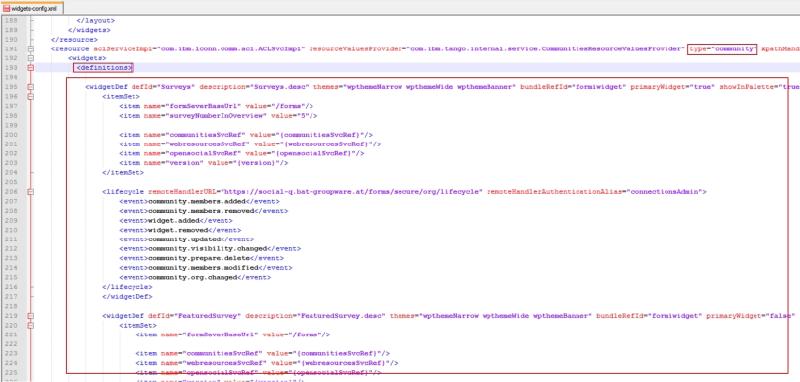Click the communitiesSvcRef item on line 223
The width and height of the screenshot is (800, 382).
point(263,353)
